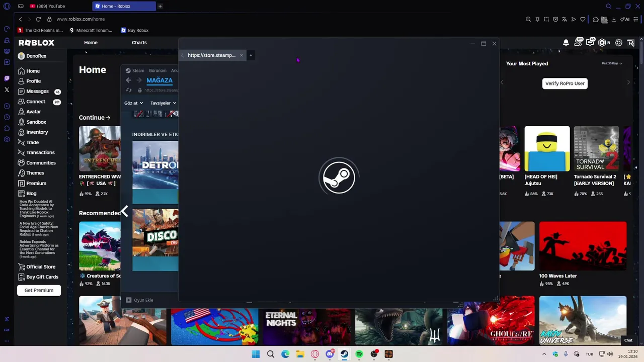The width and height of the screenshot is (644, 362).
Task: Open X (Twitter) in Opera sidebar
Action: pos(7,89)
